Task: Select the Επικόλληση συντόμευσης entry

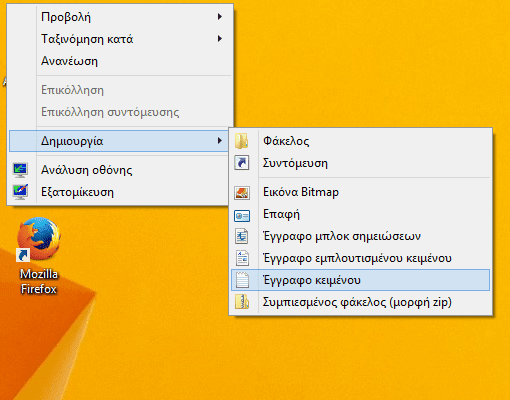Action: 120,112
